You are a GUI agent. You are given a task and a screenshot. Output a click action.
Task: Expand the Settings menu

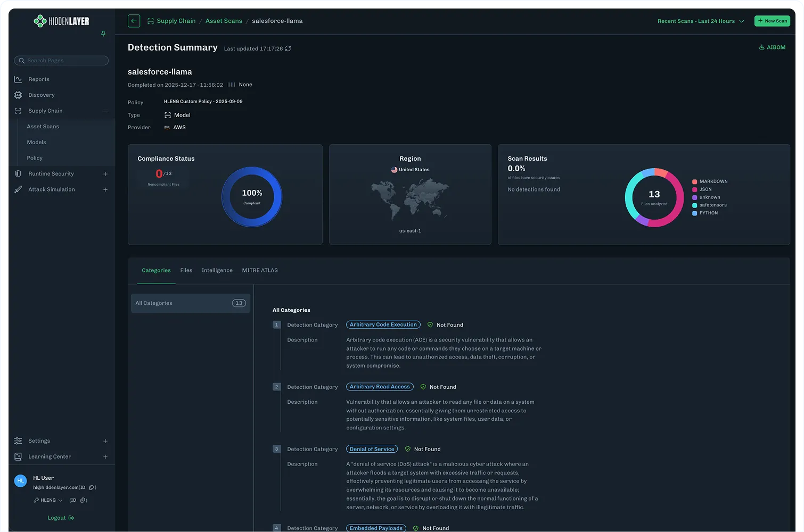coord(105,441)
